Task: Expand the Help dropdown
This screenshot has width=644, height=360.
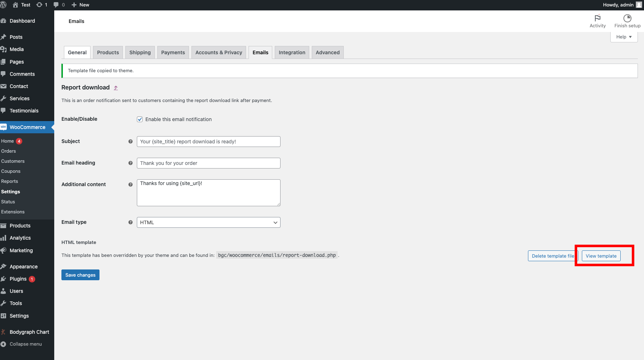Action: [x=624, y=37]
